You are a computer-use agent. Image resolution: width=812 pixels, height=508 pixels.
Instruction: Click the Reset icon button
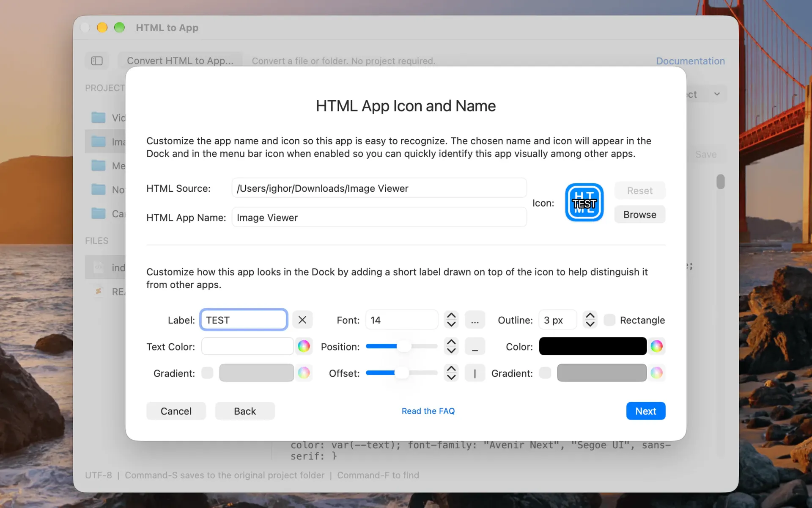[639, 190]
